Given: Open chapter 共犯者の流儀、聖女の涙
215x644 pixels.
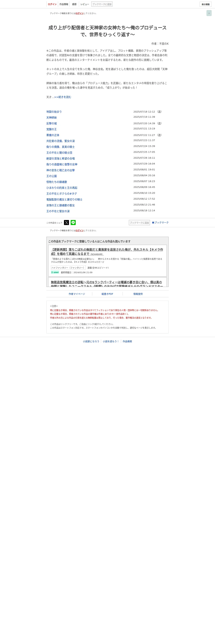Looking at the screenshot, I should (x=61, y=141).
